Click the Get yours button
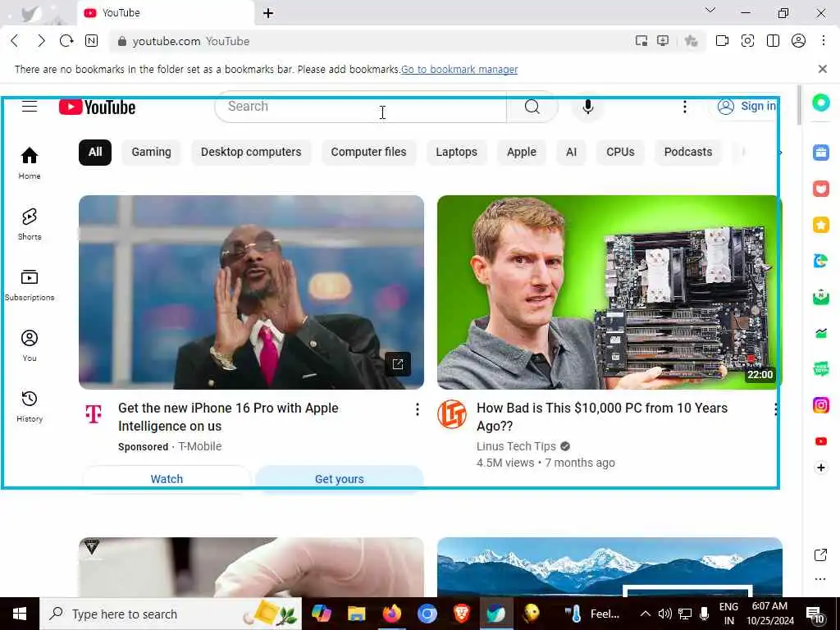The image size is (840, 630). click(x=340, y=479)
